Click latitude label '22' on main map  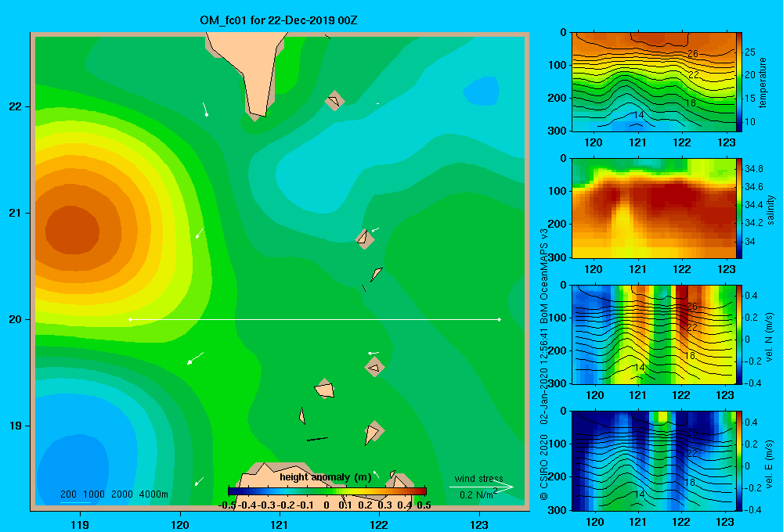(16, 106)
